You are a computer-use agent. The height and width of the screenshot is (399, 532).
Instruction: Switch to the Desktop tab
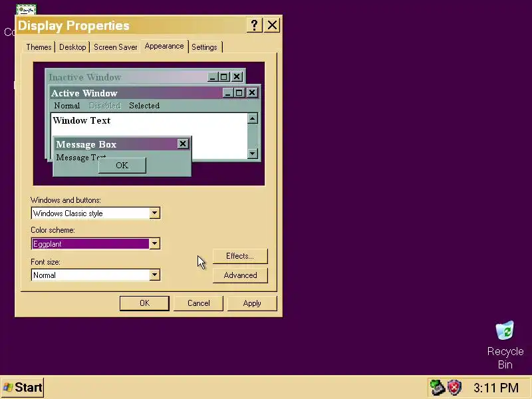click(x=72, y=47)
